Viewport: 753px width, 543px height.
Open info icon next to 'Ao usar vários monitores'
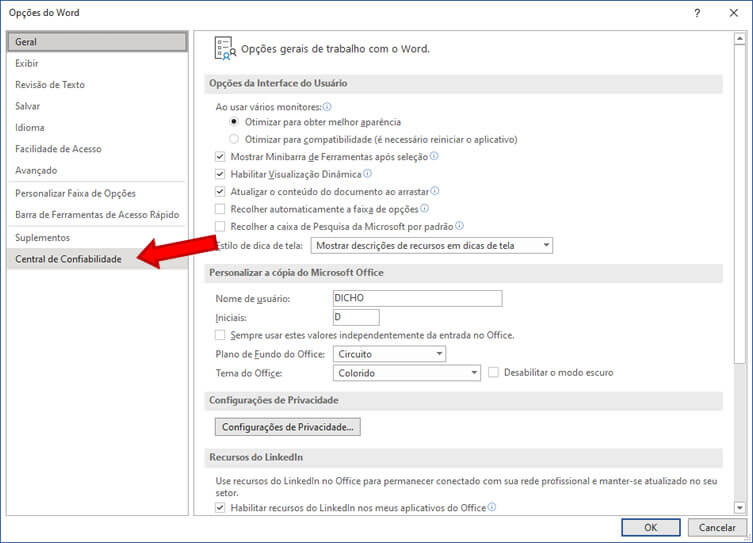click(327, 107)
